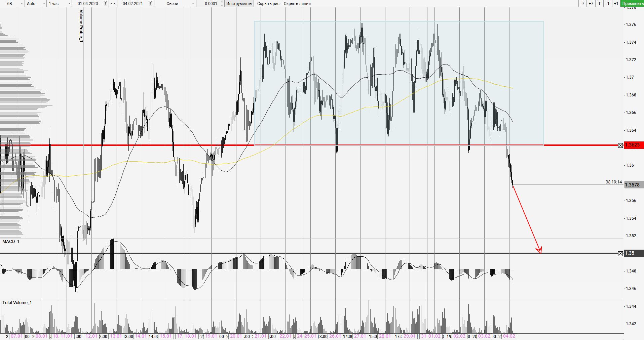
Task: Click the 01.04.2020 start date field
Action: (88, 4)
